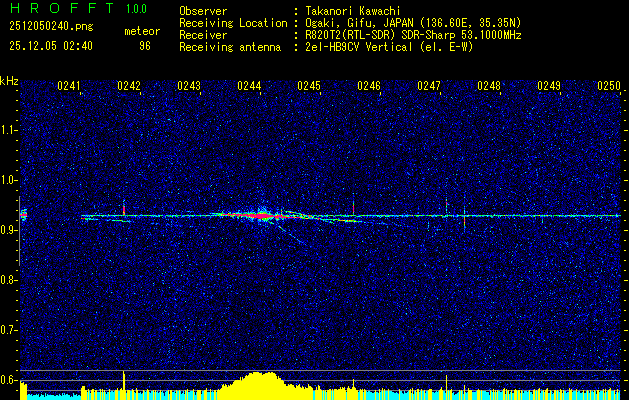Click the meteor count 96

click(x=145, y=46)
